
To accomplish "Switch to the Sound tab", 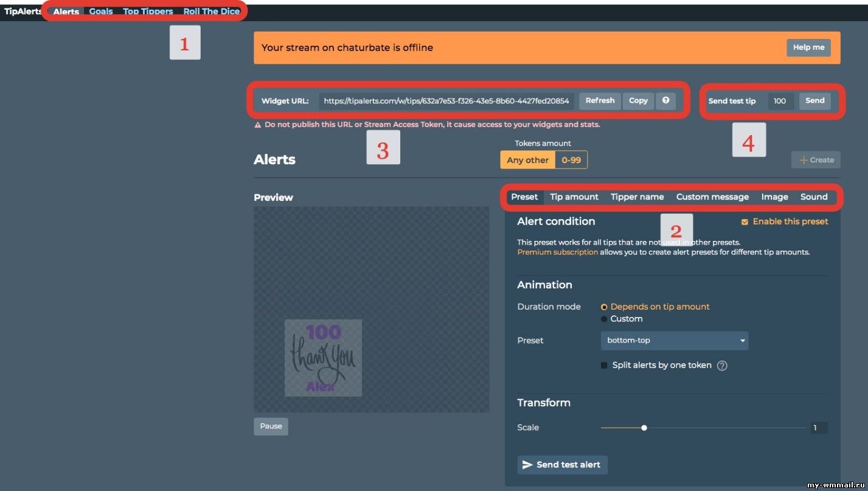I will coord(814,197).
